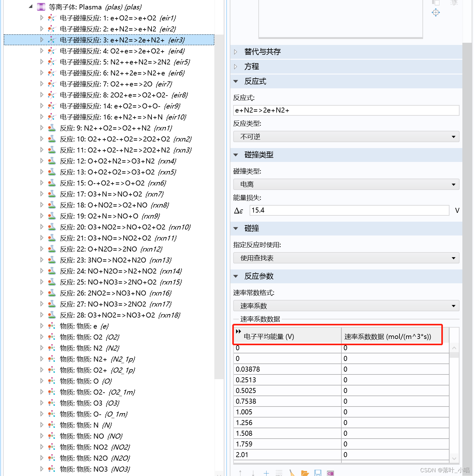The height and width of the screenshot is (476, 474).
Task: Expand the rxn7 O3+N=>NO+O2 tree node
Action: [x=42, y=194]
